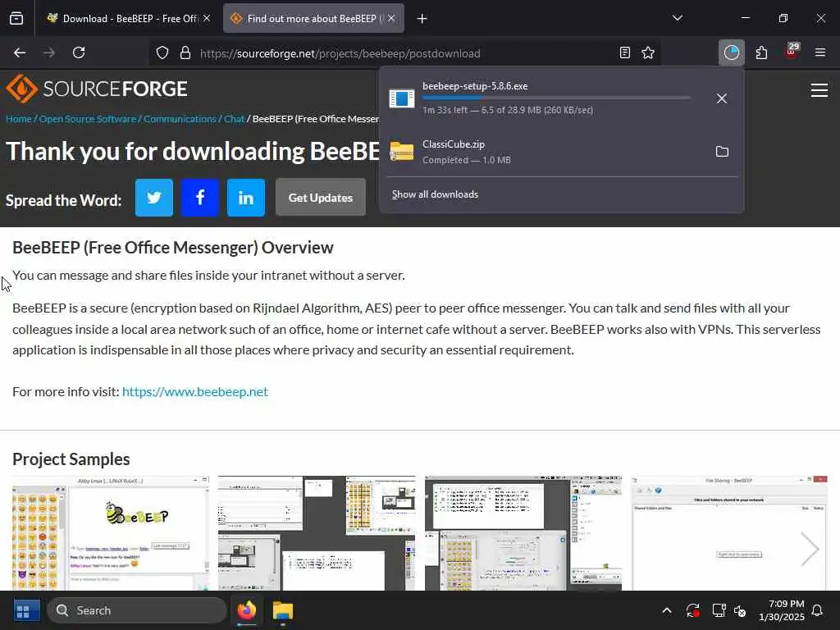Open the Communications breadcrumb link

(180, 119)
